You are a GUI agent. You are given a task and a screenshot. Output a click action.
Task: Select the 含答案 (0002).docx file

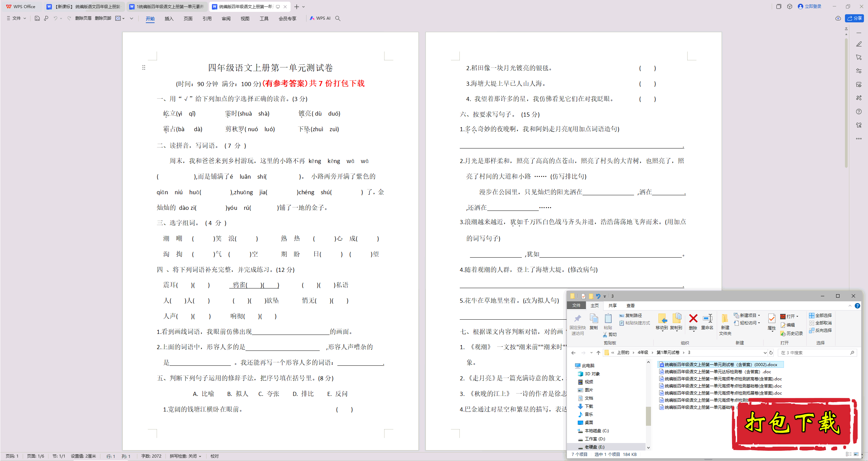[721, 364]
